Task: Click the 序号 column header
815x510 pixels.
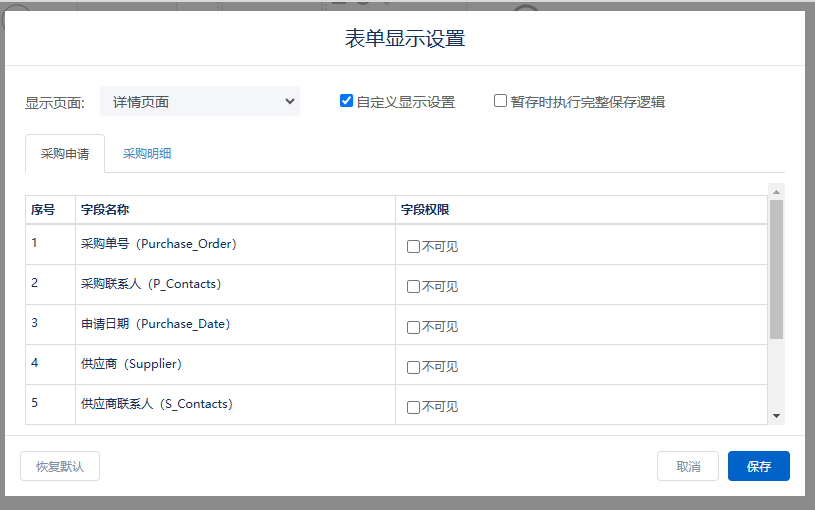Action: pyautogui.click(x=43, y=210)
